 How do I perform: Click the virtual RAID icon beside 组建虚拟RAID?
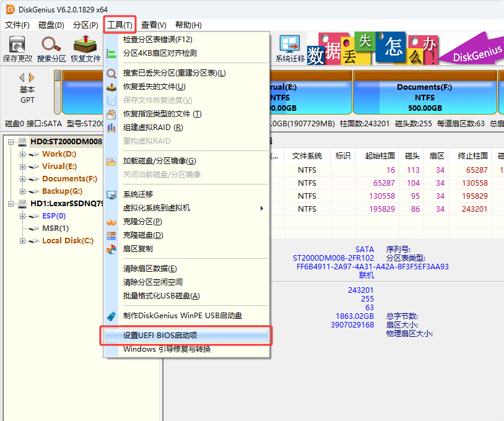(x=111, y=128)
